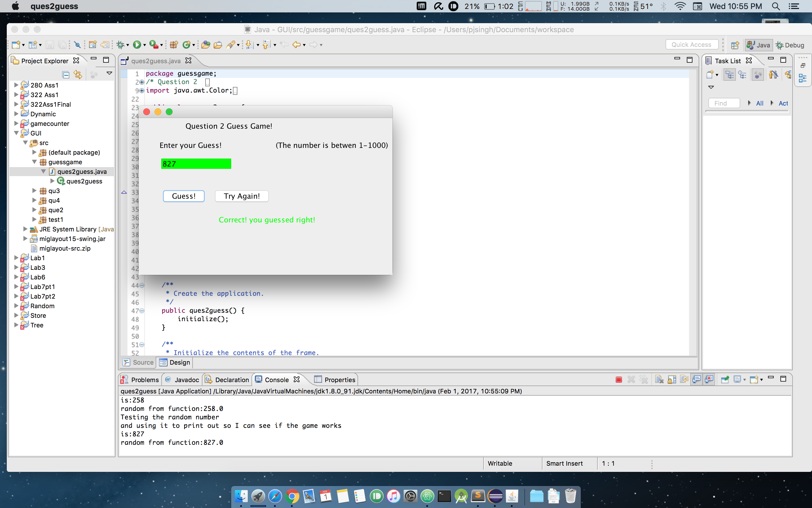Collapse the guessgame package
The image size is (812, 508).
34,162
